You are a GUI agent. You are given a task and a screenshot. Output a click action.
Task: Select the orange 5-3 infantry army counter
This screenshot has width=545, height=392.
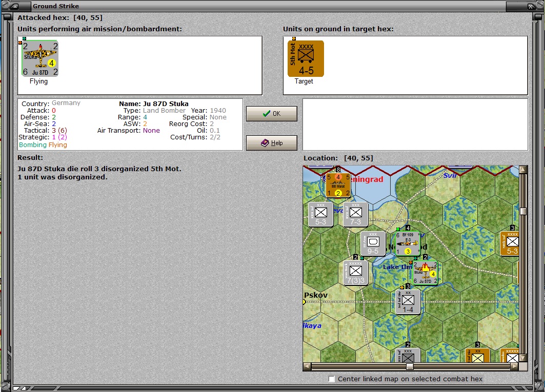tap(510, 243)
